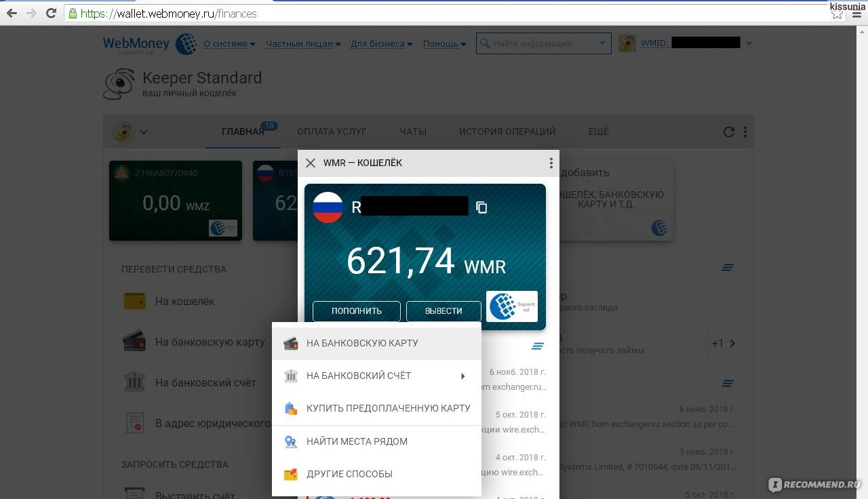Open the 'ЕЩЁ' tab
Viewport: 868px width, 499px height.
(x=599, y=132)
